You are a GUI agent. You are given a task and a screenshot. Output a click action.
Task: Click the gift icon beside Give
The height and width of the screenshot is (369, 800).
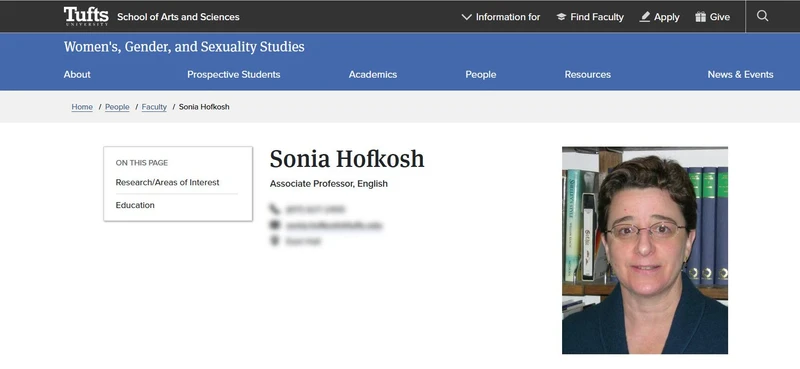click(701, 17)
